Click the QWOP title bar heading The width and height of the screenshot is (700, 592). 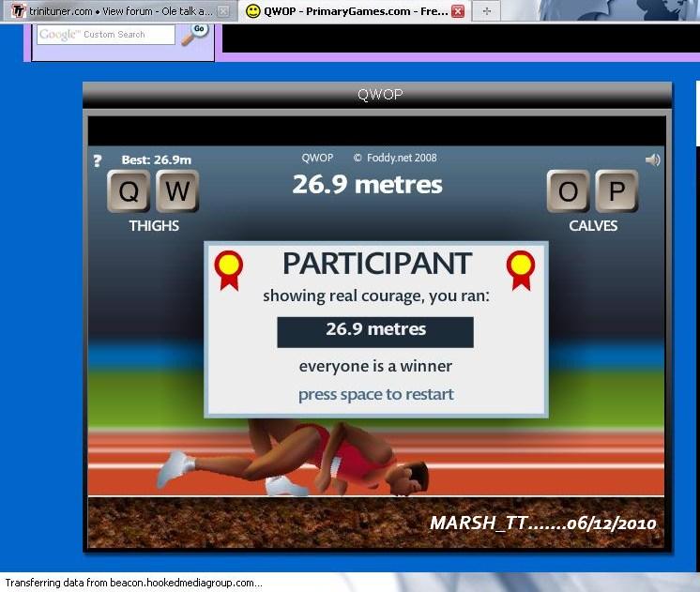click(380, 94)
